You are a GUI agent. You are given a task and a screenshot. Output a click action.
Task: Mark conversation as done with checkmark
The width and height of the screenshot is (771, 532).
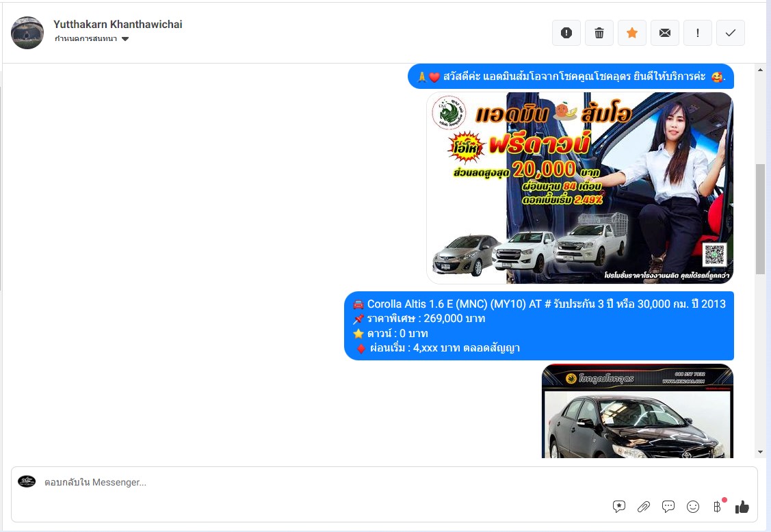tap(731, 33)
